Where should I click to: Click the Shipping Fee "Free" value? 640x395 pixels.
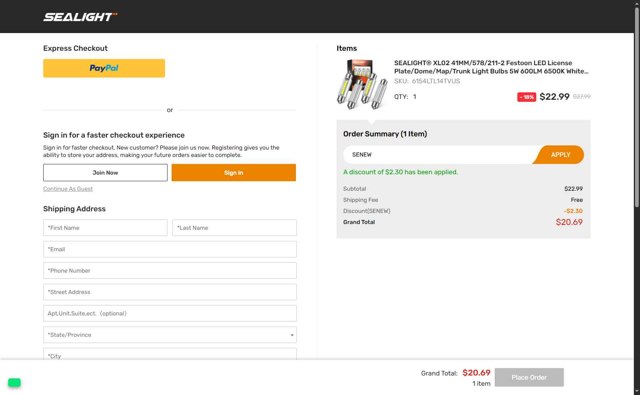click(x=577, y=200)
